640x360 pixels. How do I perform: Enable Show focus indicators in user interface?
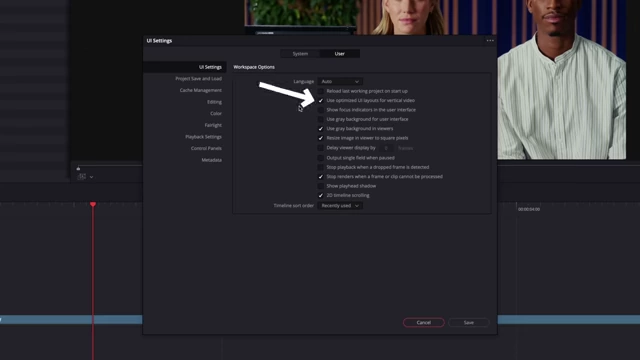pyautogui.click(x=321, y=110)
